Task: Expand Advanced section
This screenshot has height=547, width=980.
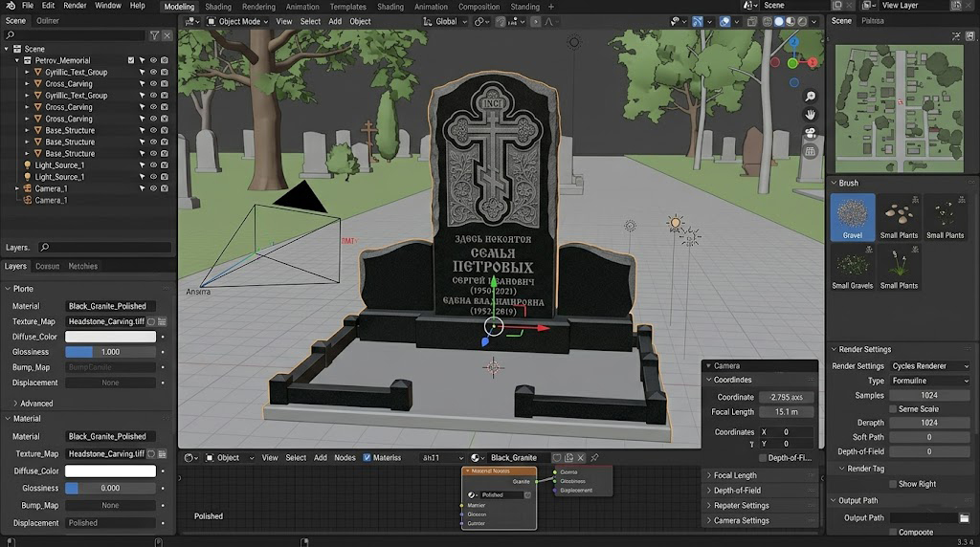Action: [x=33, y=404]
